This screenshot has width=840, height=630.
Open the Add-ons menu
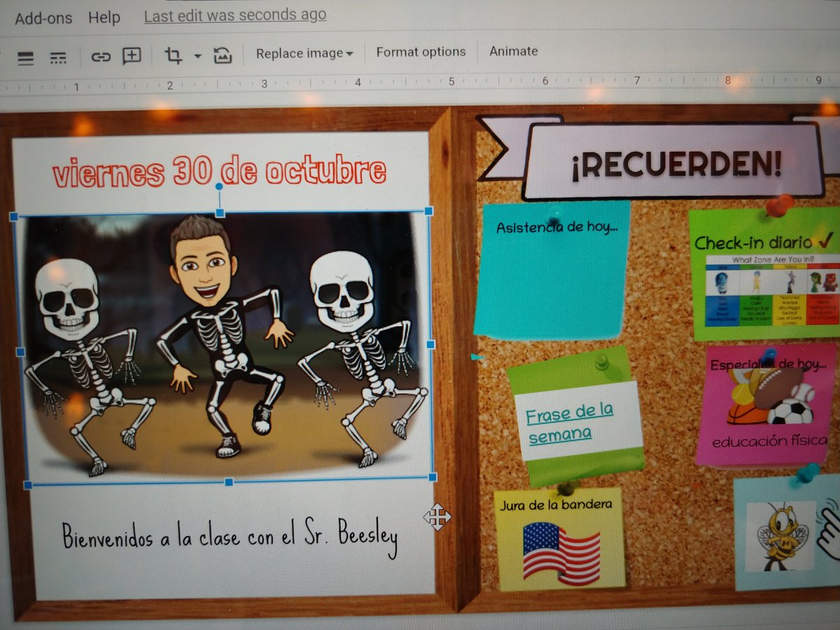click(43, 18)
